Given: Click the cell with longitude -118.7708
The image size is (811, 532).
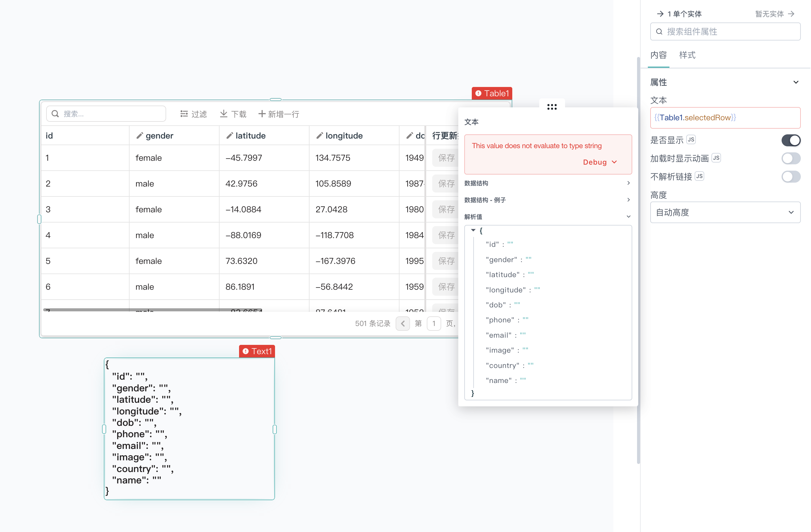Looking at the screenshot, I should (x=354, y=235).
